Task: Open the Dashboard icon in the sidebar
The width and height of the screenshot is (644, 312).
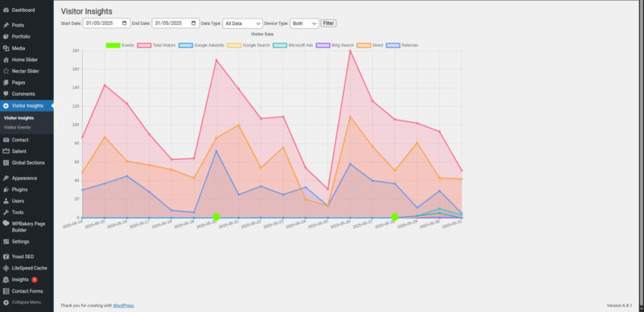Action: 6,10
